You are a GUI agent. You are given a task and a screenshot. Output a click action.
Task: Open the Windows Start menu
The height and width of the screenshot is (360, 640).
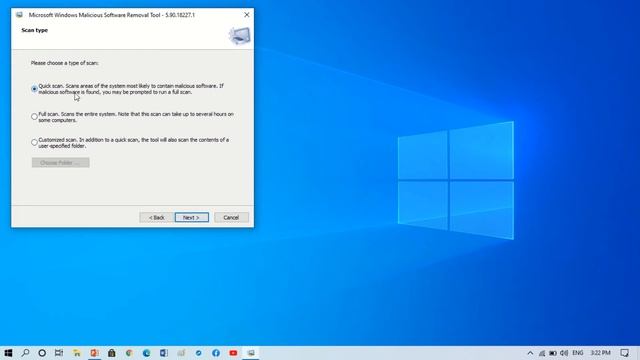click(8, 353)
